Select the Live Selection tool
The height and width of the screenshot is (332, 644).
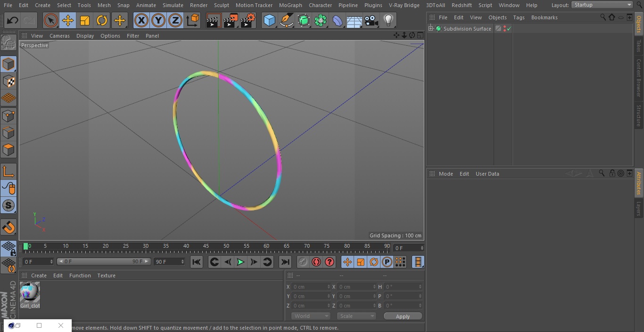click(50, 21)
